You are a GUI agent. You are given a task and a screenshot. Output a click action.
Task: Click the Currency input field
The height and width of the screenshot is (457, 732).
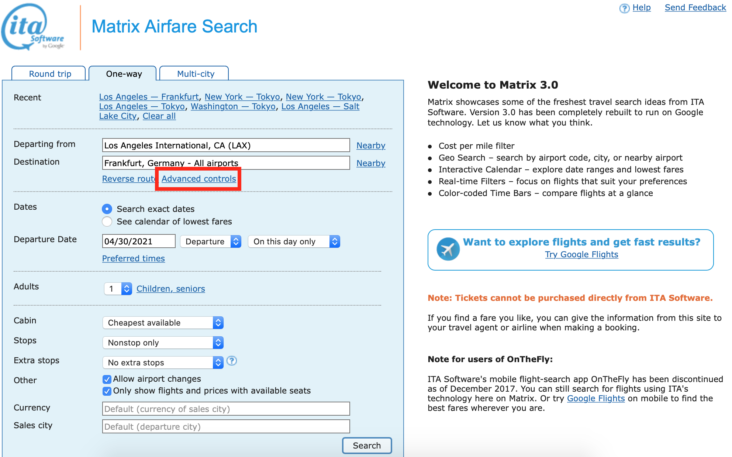[x=226, y=409]
